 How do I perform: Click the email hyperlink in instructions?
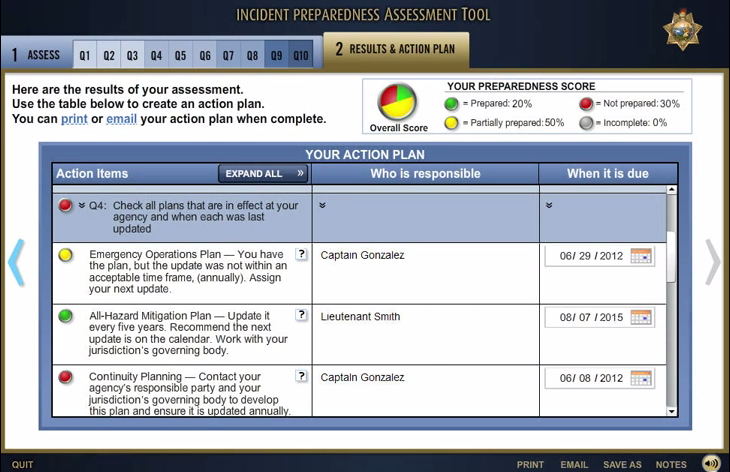[121, 119]
